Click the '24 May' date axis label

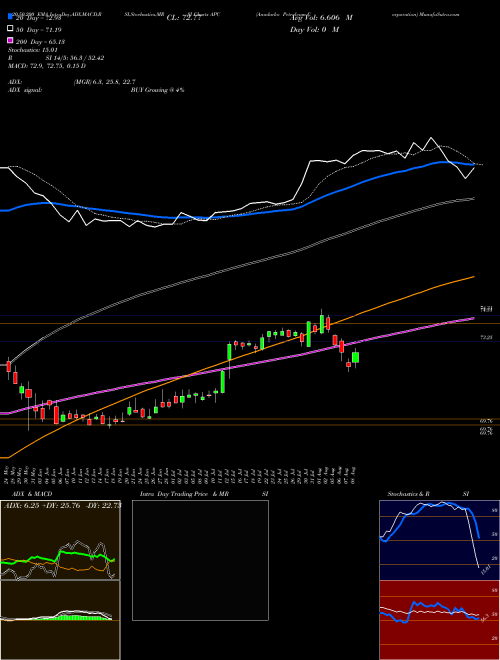[x=6, y=474]
